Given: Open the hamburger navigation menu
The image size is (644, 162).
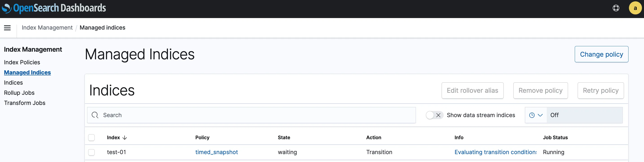Looking at the screenshot, I should tap(7, 28).
